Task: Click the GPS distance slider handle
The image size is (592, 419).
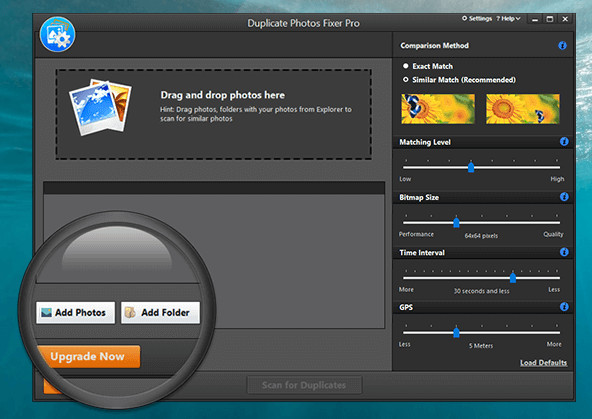Action: coord(456,332)
